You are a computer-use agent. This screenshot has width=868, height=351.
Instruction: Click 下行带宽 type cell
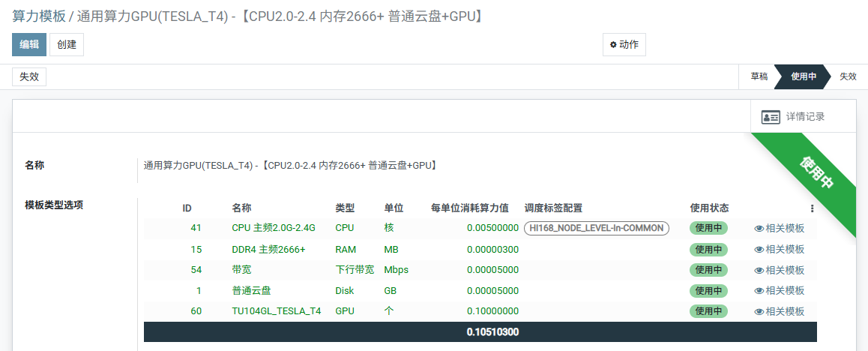[355, 269]
